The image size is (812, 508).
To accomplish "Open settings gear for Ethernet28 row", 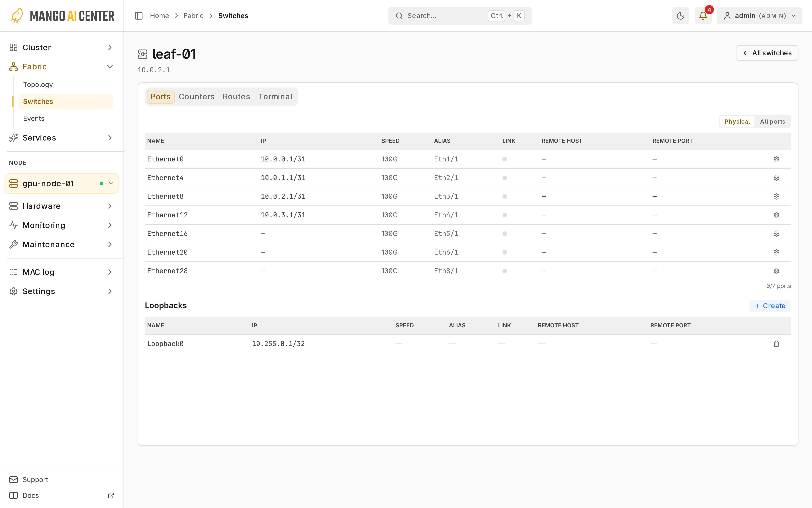I will pyautogui.click(x=776, y=271).
